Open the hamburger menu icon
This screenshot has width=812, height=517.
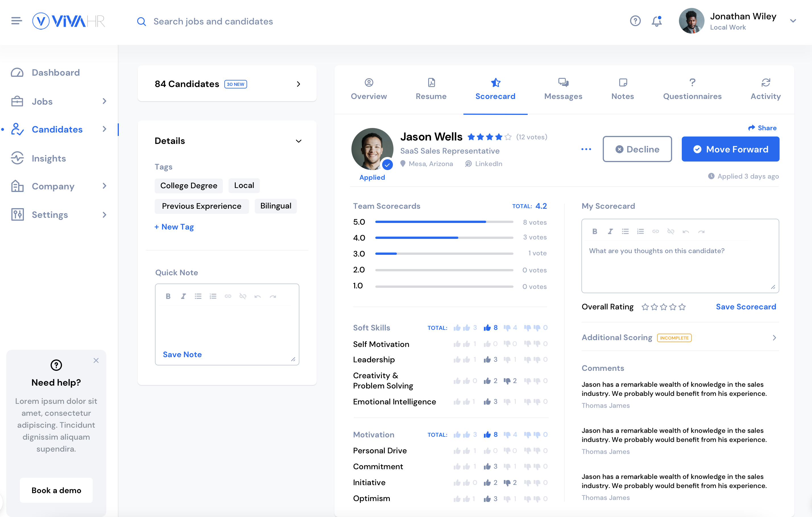16,21
